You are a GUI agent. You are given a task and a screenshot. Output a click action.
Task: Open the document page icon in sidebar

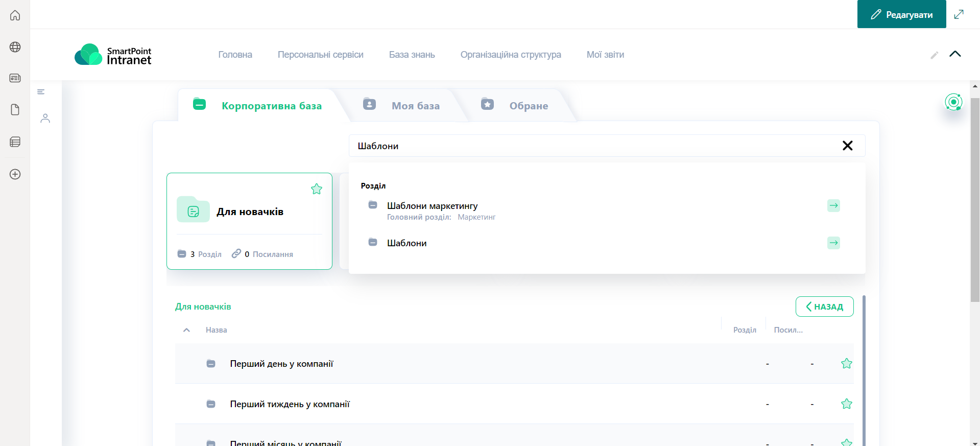pos(15,110)
